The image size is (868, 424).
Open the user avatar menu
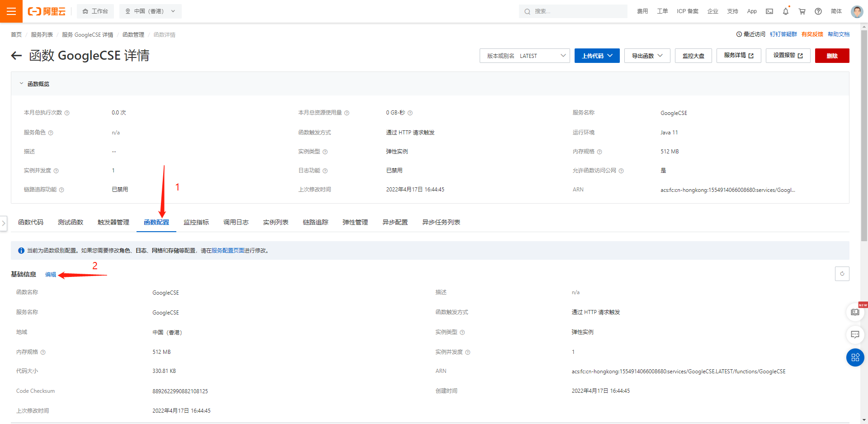click(857, 11)
